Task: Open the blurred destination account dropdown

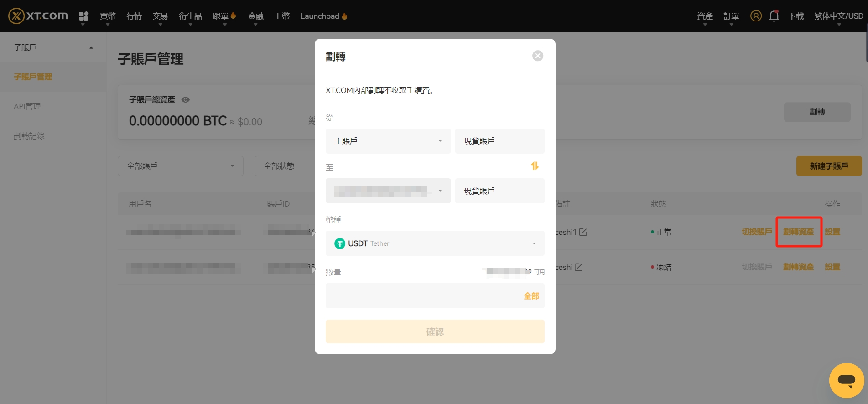Action: point(388,191)
